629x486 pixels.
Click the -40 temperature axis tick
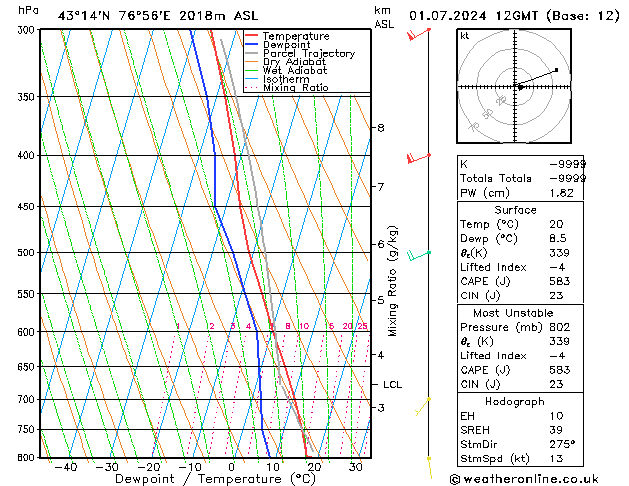pos(65,467)
